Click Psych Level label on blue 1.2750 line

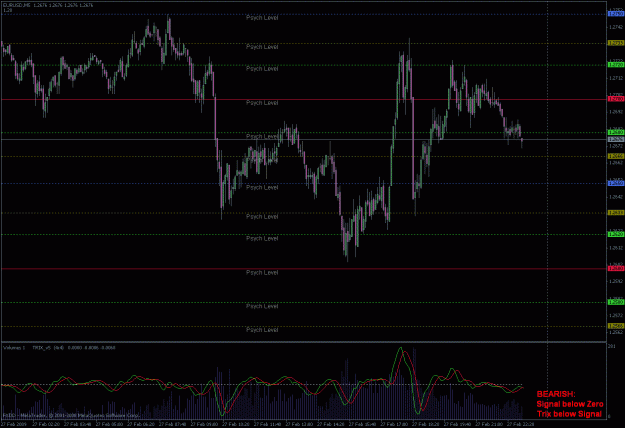tap(262, 18)
